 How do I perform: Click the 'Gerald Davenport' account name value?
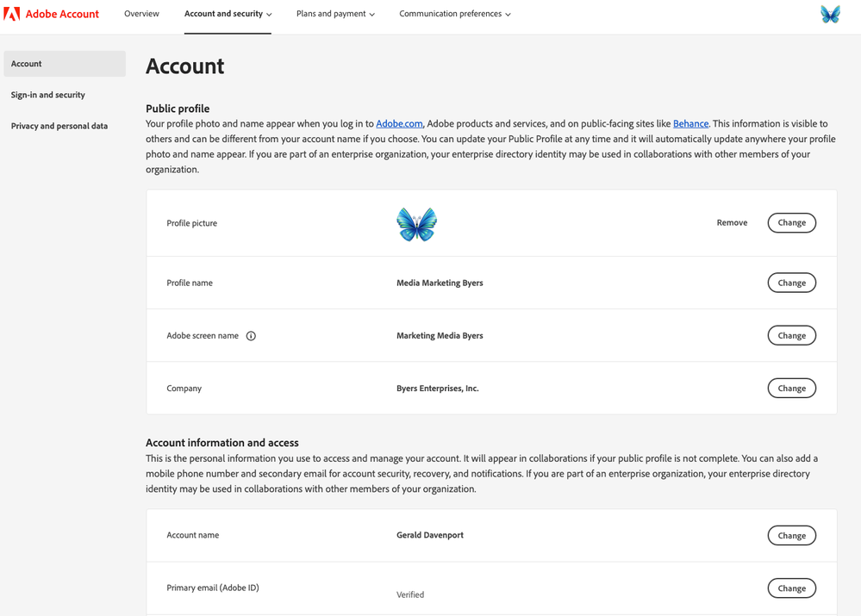pyautogui.click(x=430, y=535)
